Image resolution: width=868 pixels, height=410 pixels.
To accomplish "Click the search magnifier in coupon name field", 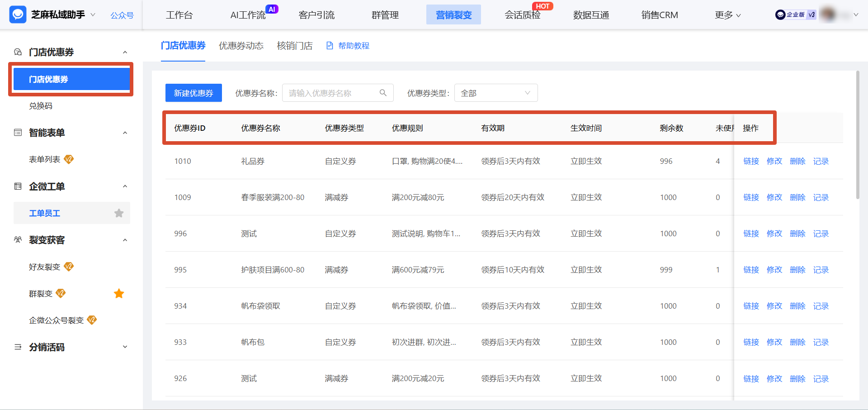I will tap(383, 93).
